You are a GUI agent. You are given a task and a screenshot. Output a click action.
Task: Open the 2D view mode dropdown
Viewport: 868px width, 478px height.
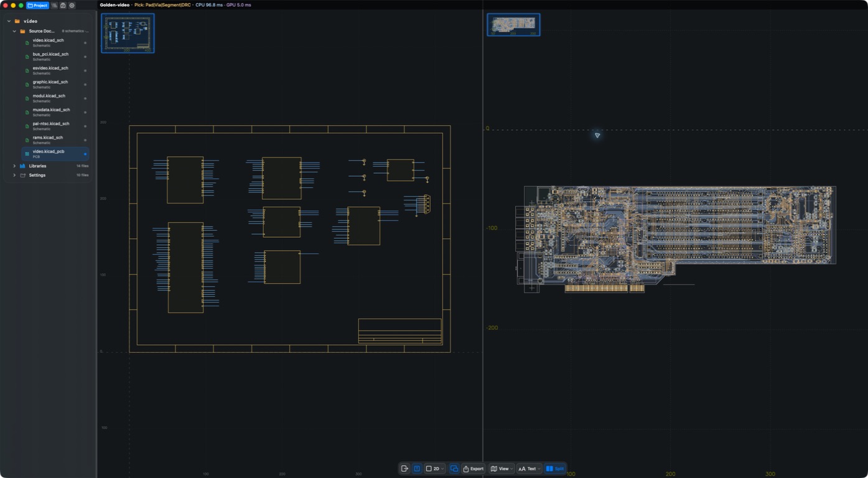pyautogui.click(x=435, y=469)
